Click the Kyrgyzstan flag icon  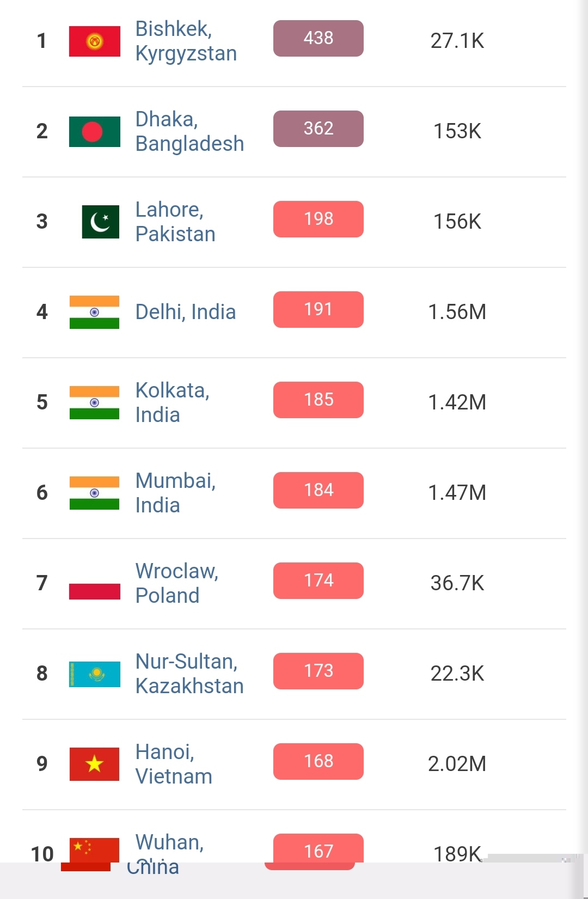point(94,41)
